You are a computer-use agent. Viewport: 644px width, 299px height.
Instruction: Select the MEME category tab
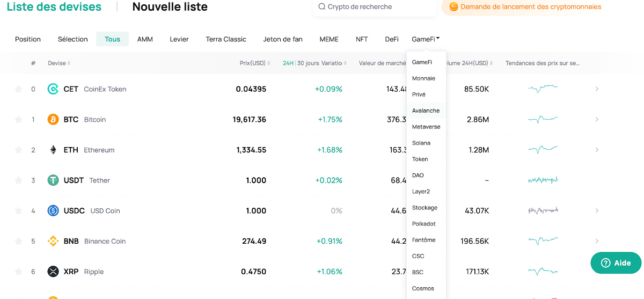point(329,39)
